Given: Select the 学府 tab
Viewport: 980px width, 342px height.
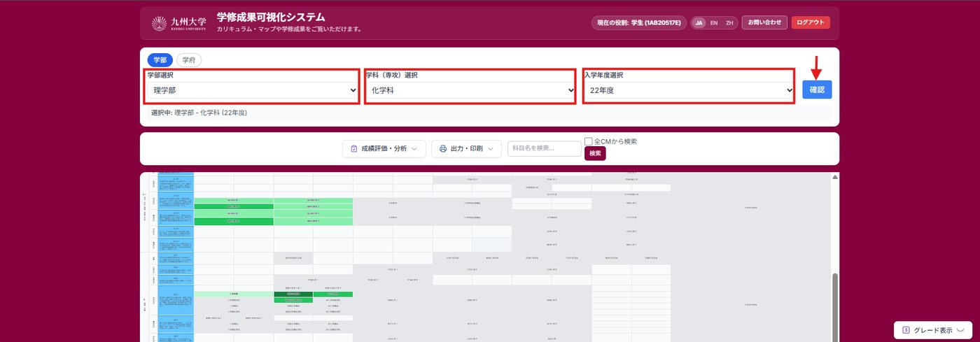Looking at the screenshot, I should point(189,60).
